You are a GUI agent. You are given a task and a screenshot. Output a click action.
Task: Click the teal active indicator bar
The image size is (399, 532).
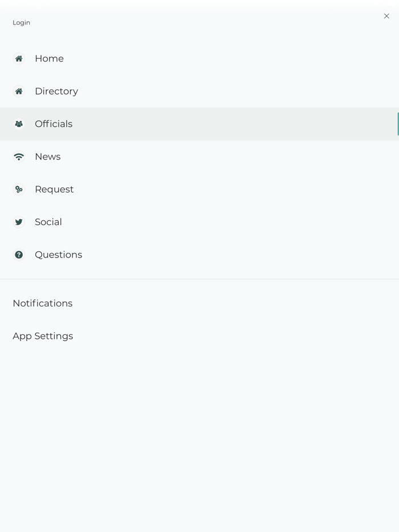[x=398, y=124]
